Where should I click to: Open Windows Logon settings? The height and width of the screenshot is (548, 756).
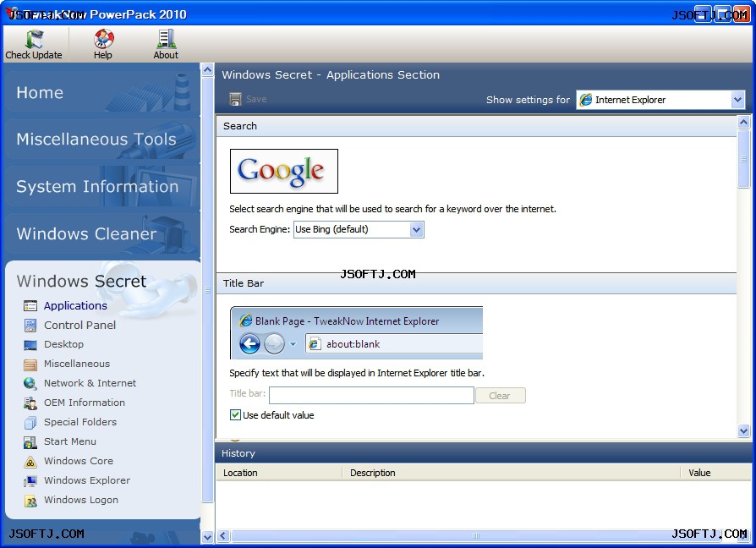[x=81, y=501]
